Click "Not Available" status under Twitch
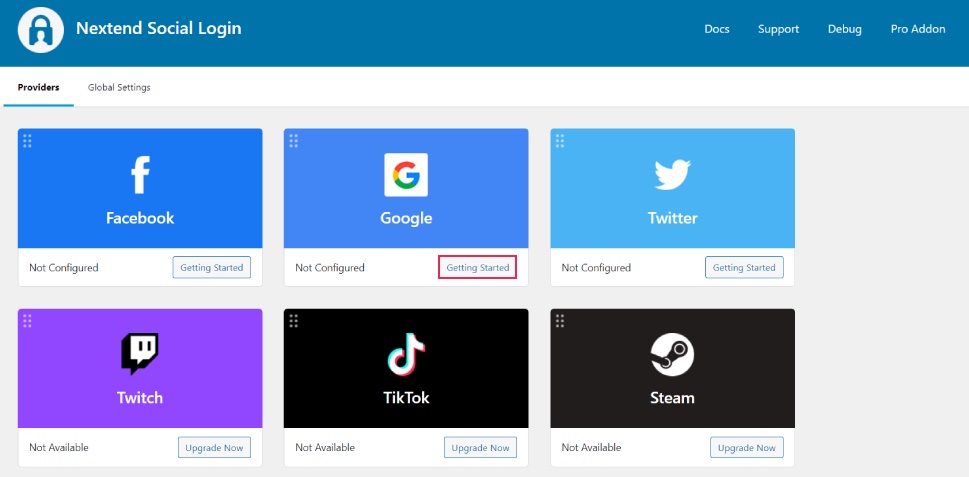The image size is (969, 477). (x=59, y=447)
